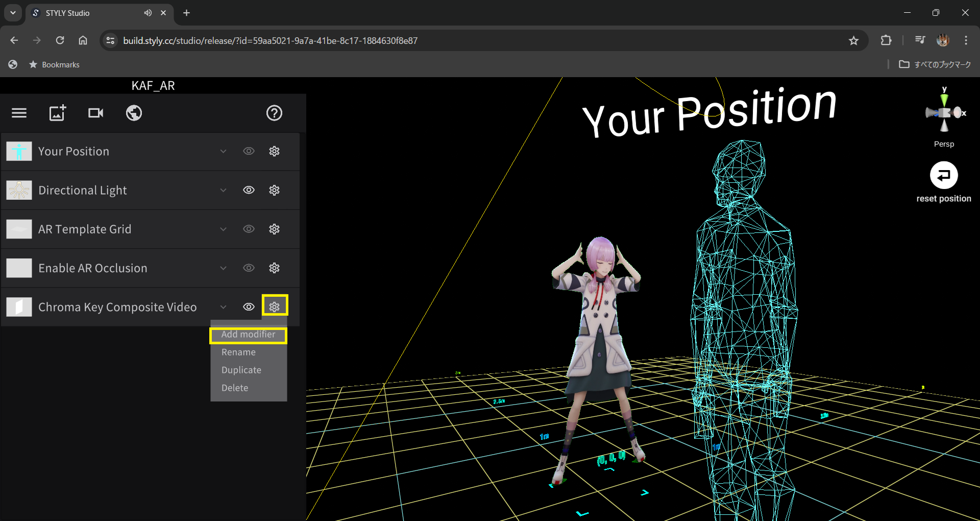Close the STYLY Studio tab

click(163, 13)
